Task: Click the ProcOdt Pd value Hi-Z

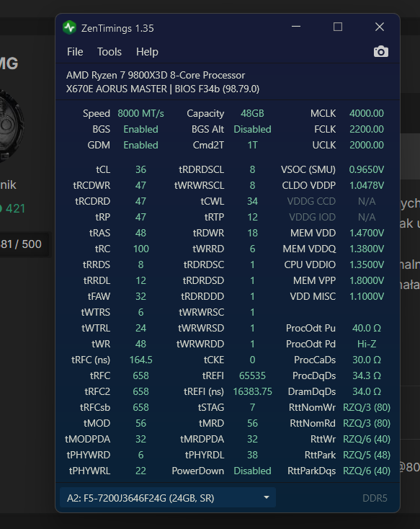Action: 367,344
